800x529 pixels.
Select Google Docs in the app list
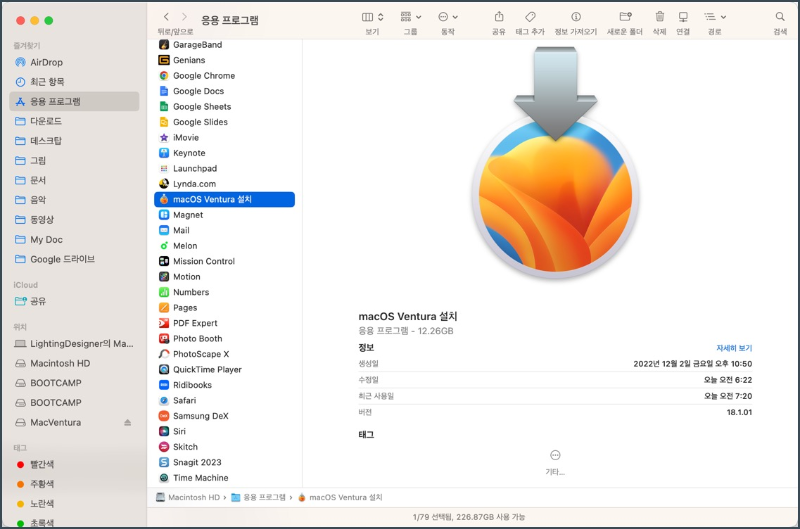coord(224,91)
